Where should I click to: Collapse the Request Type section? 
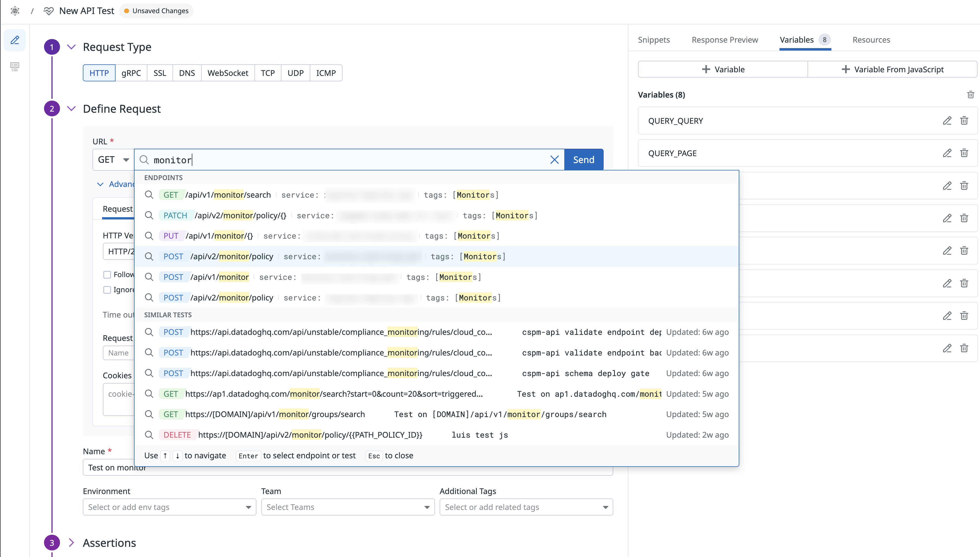[x=71, y=47]
